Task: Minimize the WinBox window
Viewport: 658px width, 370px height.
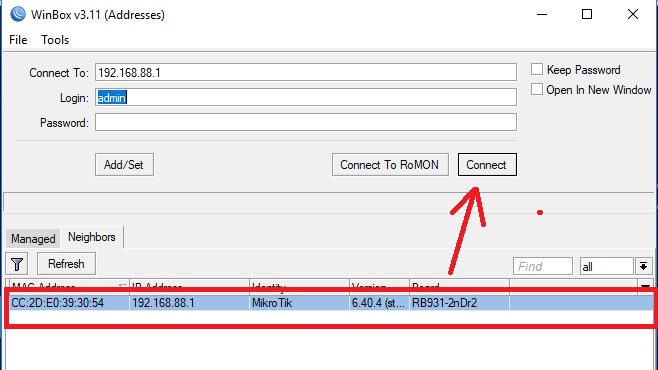Action: [542, 14]
